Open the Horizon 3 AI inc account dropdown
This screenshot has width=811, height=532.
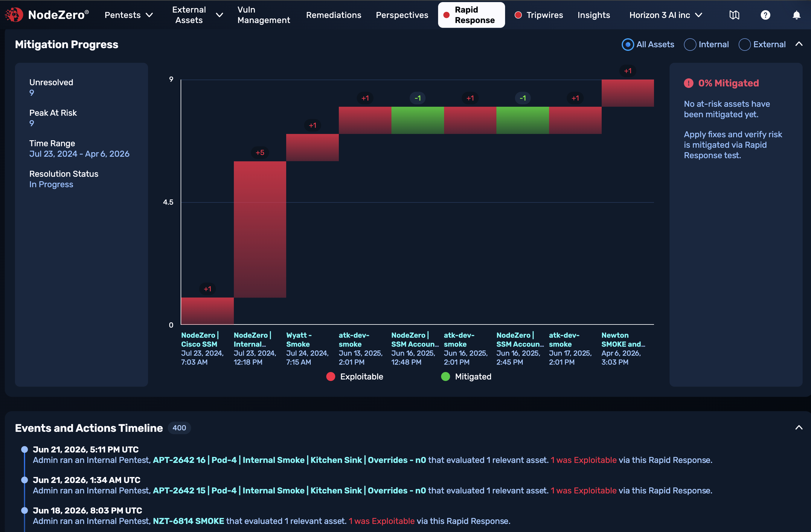665,15
